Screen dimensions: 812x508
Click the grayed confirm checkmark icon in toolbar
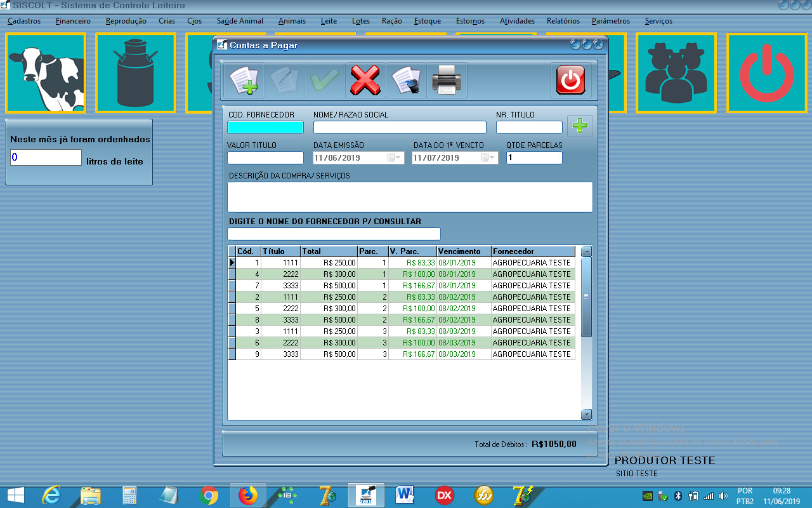click(325, 81)
